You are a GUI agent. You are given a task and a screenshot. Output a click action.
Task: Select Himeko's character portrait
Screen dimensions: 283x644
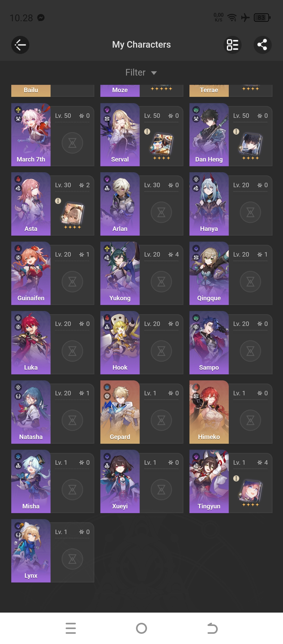209,412
